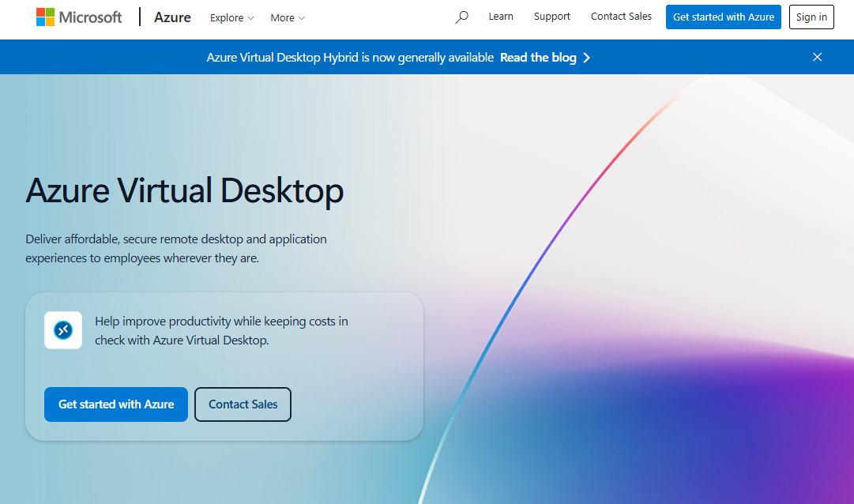Screen dimensions: 854x504
Task: Open the Support navigation item
Action: click(551, 17)
